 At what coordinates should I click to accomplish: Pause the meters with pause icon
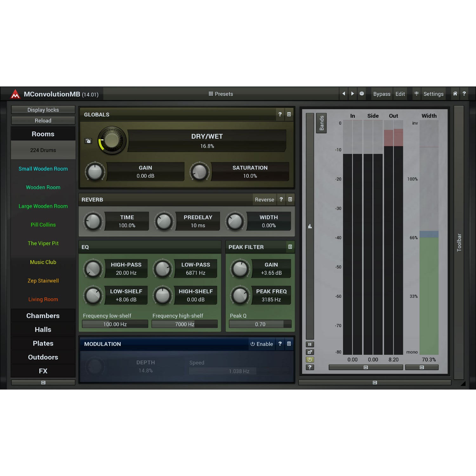point(310,344)
